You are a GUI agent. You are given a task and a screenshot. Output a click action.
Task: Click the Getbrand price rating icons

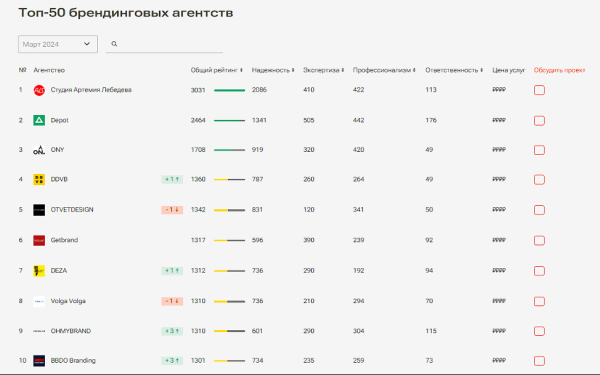pyautogui.click(x=499, y=240)
